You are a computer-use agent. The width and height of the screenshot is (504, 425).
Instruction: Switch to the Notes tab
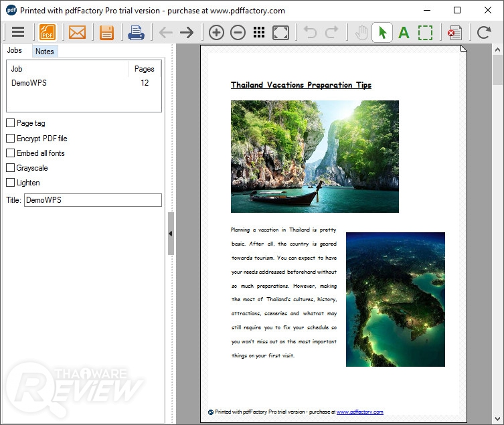(45, 52)
